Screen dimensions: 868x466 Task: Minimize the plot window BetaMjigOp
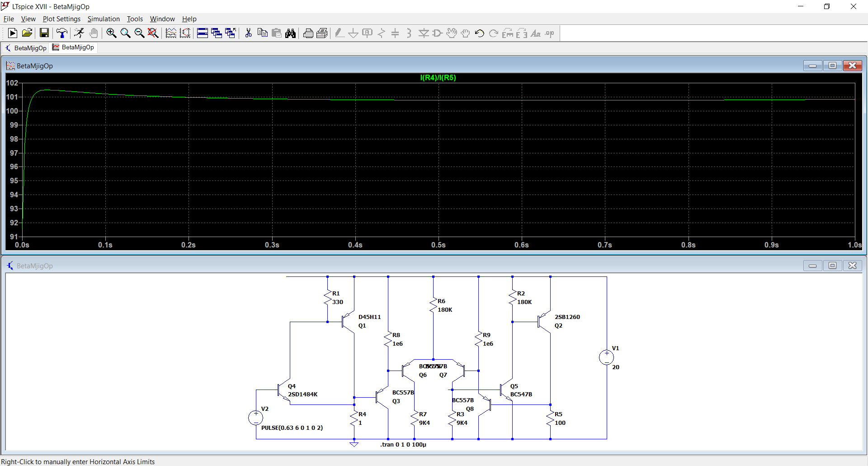coord(812,66)
